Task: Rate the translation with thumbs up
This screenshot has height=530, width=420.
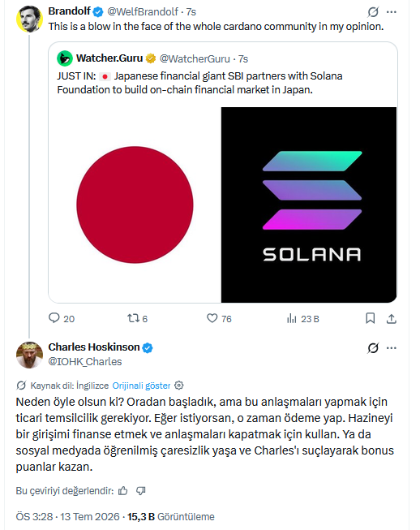Action: [123, 491]
